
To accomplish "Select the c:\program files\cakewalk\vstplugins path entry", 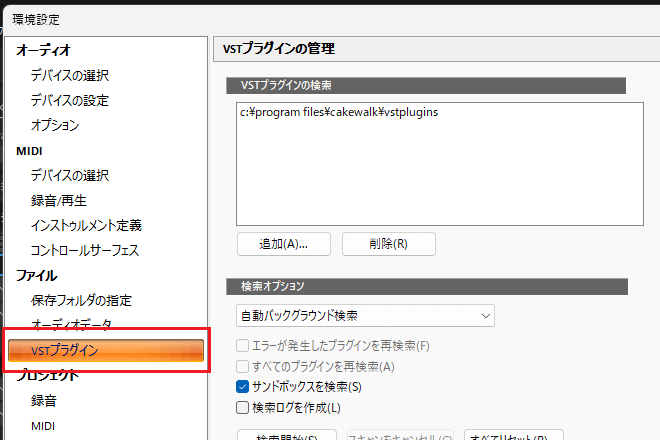I will (339, 112).
